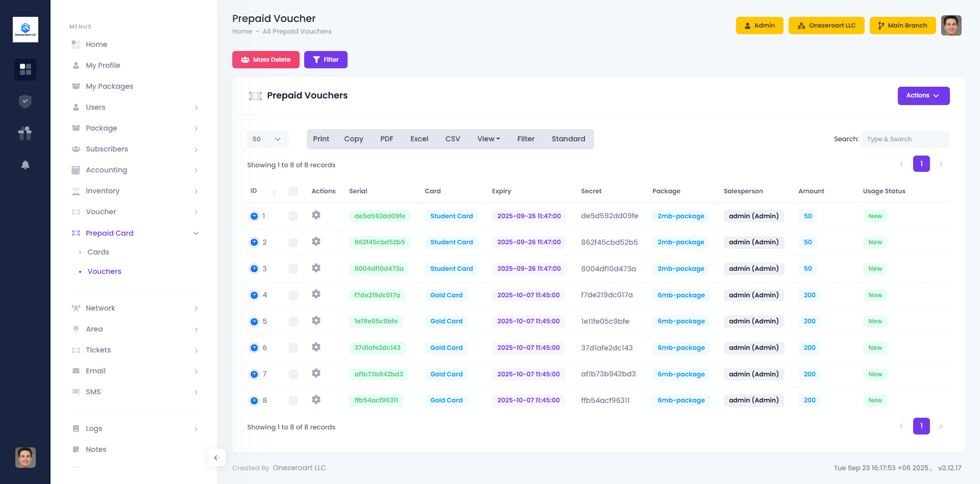The width and height of the screenshot is (980, 484).
Task: Select all rows with the header checkbox
Action: point(293,191)
